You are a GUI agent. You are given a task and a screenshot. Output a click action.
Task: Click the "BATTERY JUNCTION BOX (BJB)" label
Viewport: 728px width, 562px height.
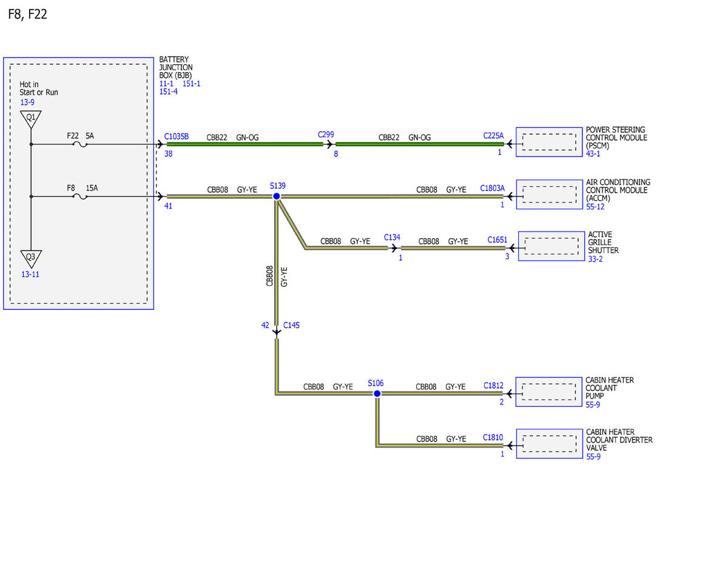coord(177,68)
